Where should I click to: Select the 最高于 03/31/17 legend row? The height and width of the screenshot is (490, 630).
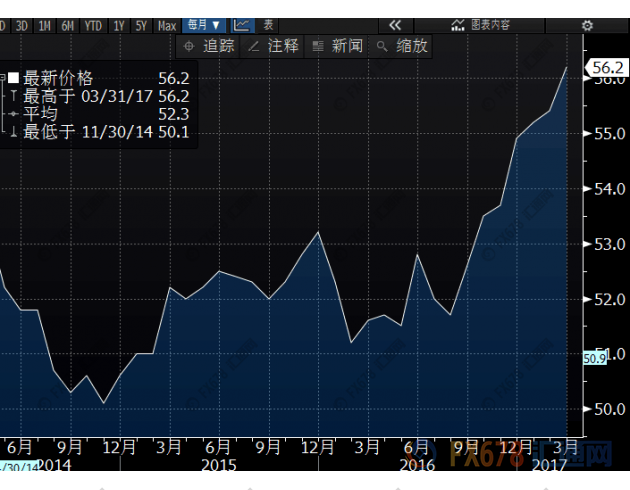click(100, 96)
